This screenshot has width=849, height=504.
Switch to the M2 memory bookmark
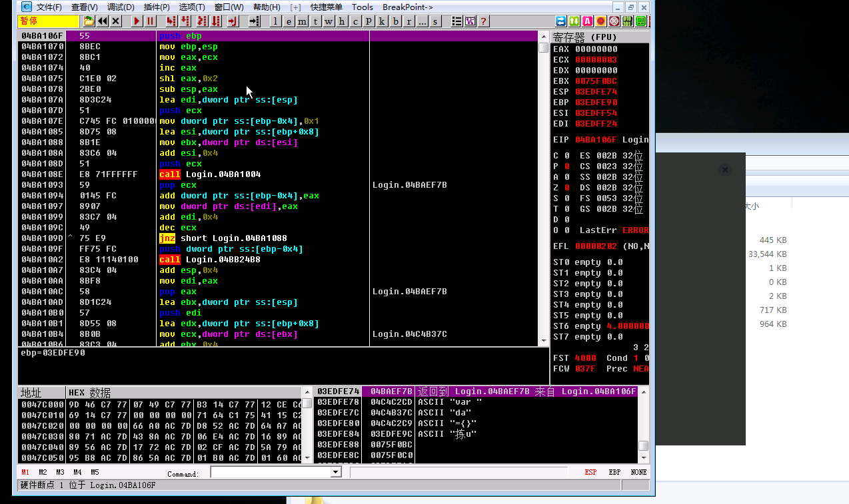pyautogui.click(x=43, y=472)
